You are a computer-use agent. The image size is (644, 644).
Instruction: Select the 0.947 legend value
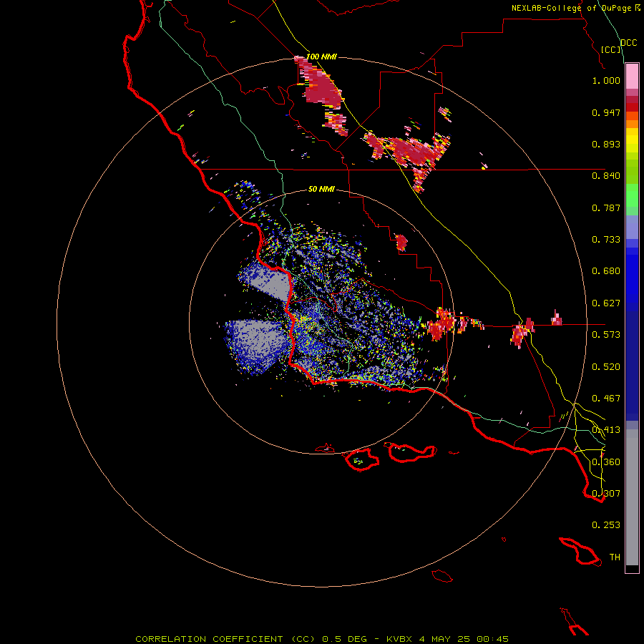coord(606,112)
